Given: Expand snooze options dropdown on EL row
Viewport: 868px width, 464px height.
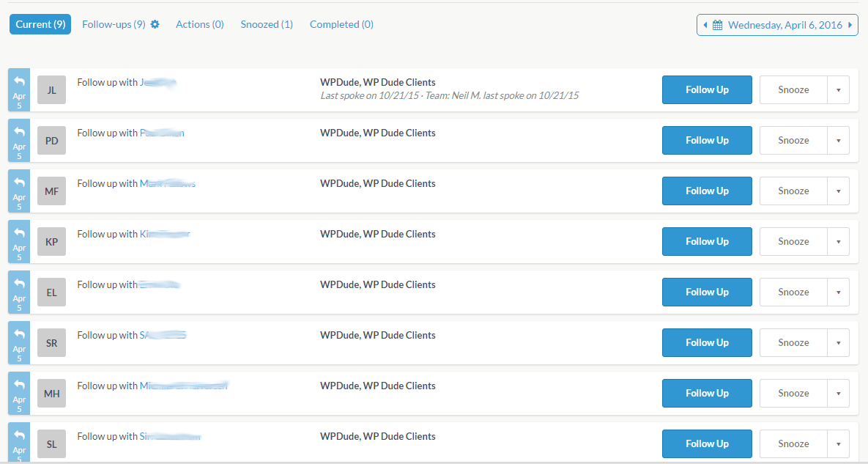Looking at the screenshot, I should pyautogui.click(x=839, y=292).
